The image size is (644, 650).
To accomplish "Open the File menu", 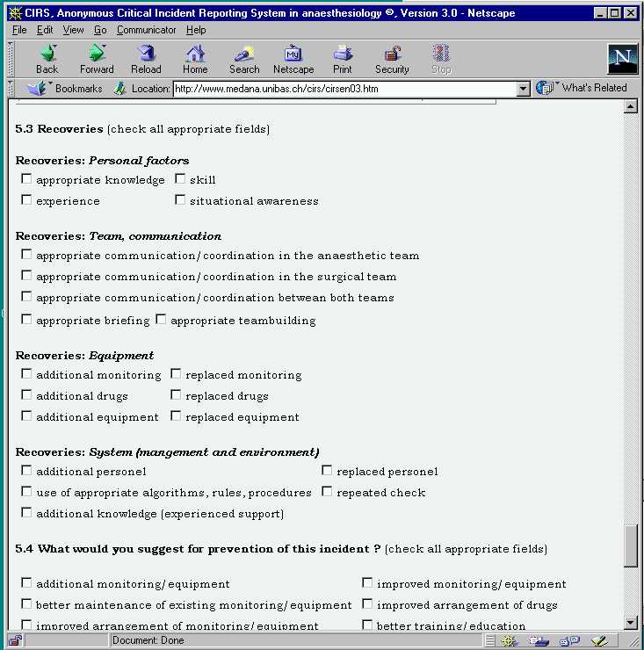I will (19, 30).
